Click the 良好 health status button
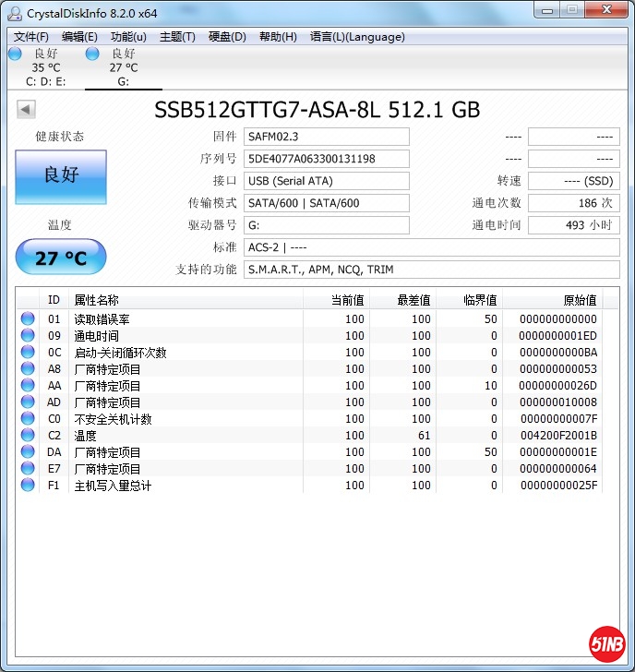The width and height of the screenshot is (635, 672). coord(61,175)
